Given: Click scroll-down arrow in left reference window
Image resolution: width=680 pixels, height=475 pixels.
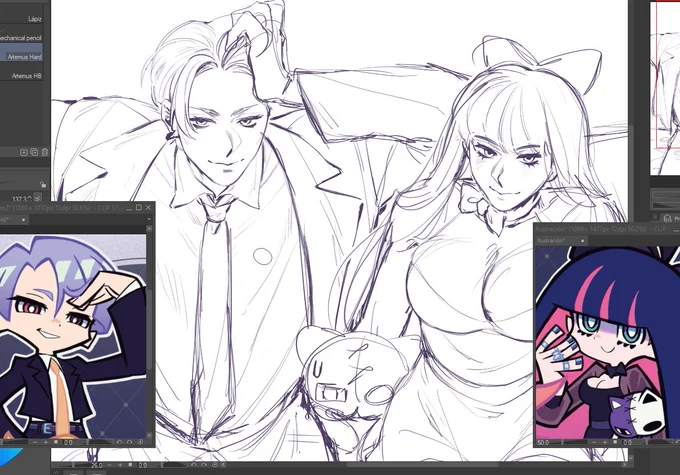Looking at the screenshot, I should click(149, 435).
